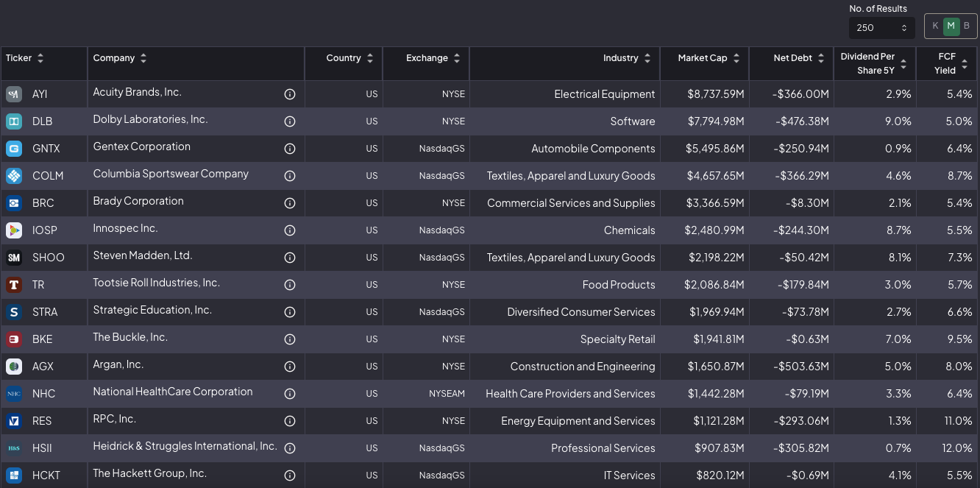Open info icon for Innospec Inc.
This screenshot has width=980, height=488.
(x=290, y=230)
